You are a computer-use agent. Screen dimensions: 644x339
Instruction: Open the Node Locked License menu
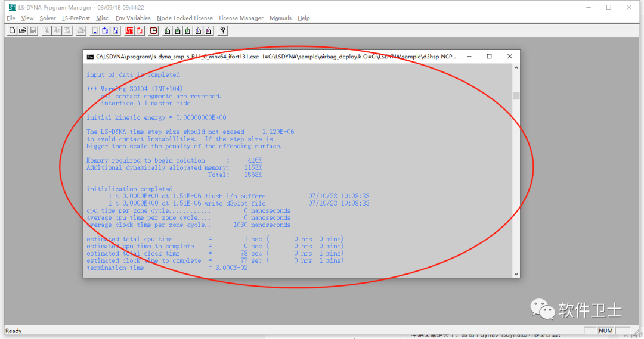point(185,18)
